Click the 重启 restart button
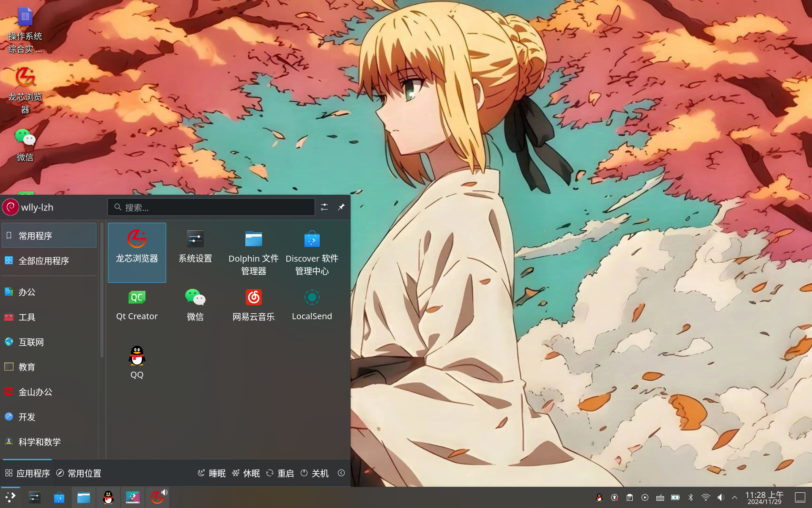 (x=285, y=473)
